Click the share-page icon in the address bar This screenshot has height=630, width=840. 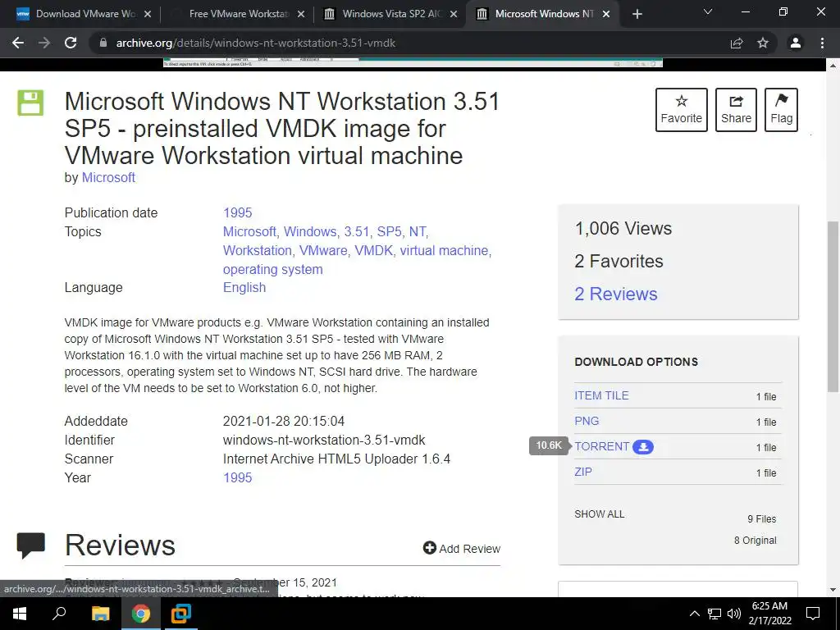[737, 43]
